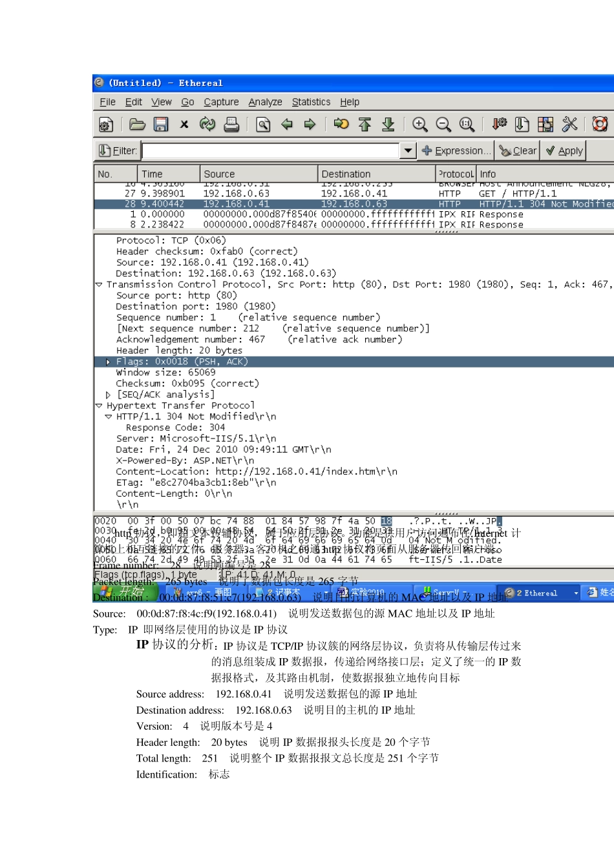Save the capture with the floppy icon

(161, 125)
